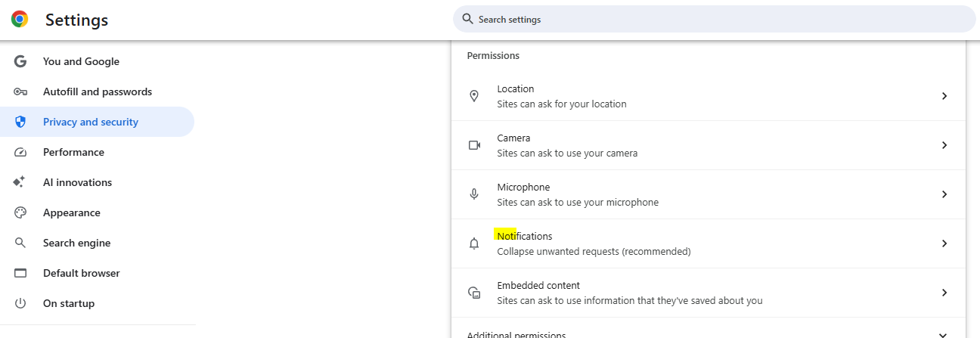Click the Embedded content icon

(x=474, y=293)
